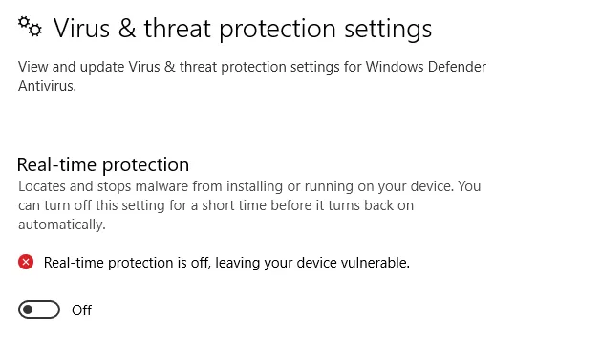Click the double-gear settings icon beside title
The image size is (601, 364).
pyautogui.click(x=30, y=27)
